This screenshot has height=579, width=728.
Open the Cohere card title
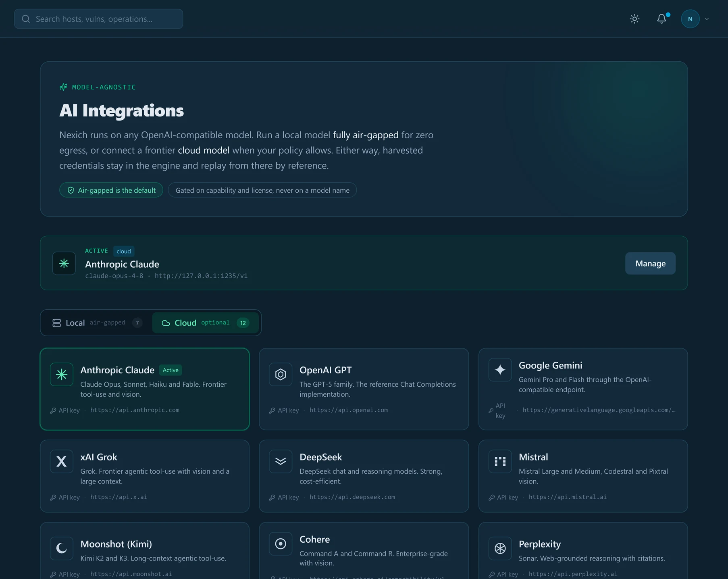pos(314,539)
